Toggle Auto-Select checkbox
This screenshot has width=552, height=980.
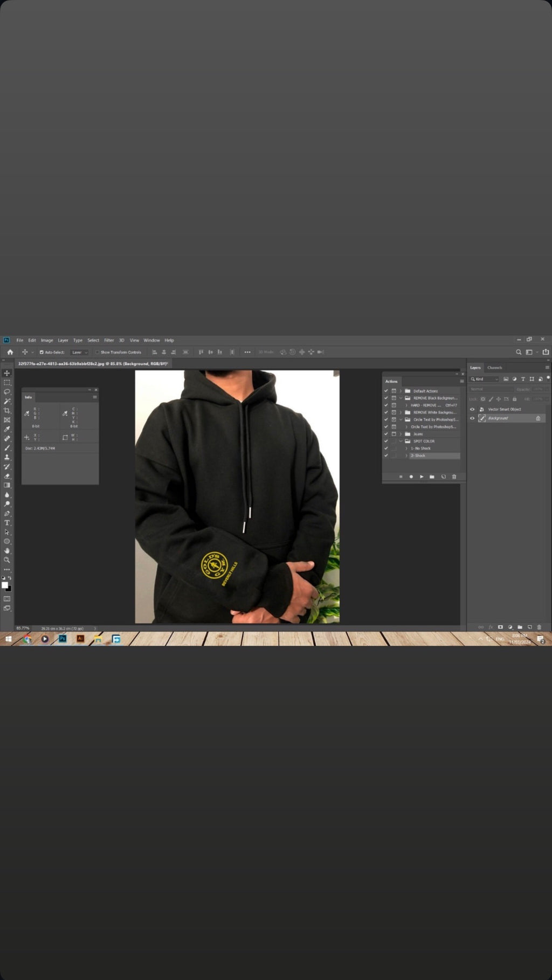(x=42, y=352)
